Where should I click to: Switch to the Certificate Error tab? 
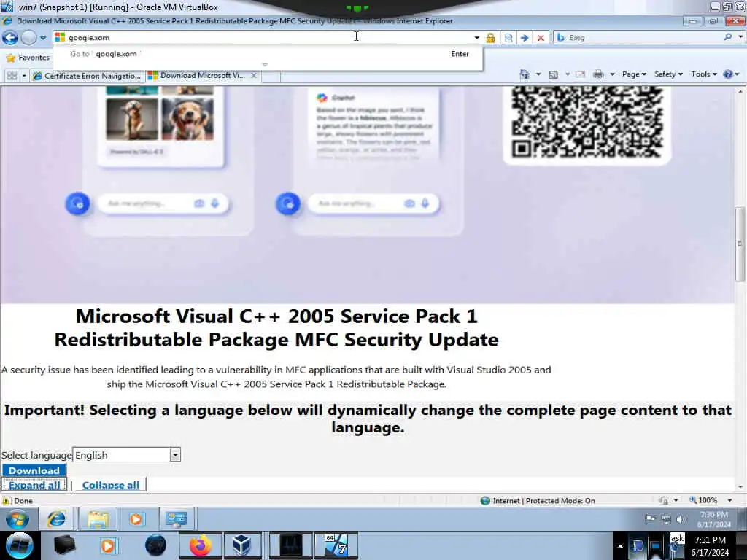[87, 76]
